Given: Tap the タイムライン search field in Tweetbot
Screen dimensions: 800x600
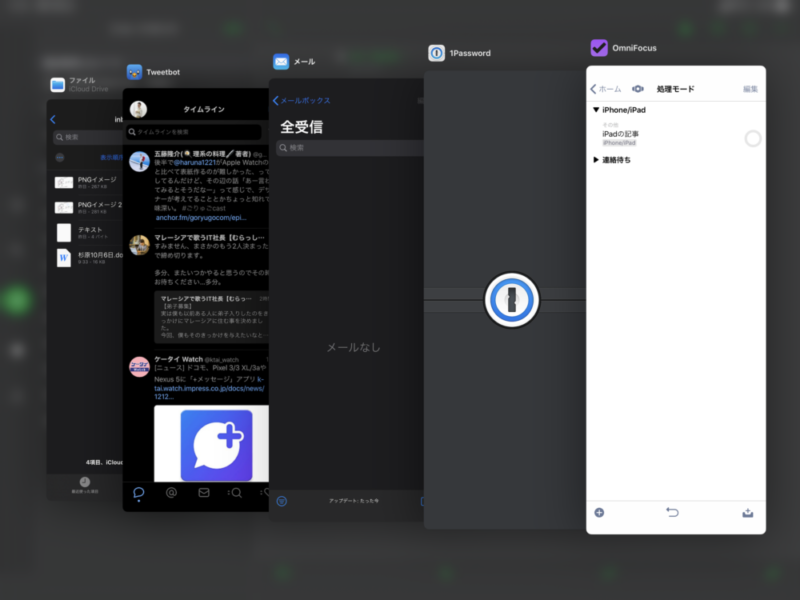Looking at the screenshot, I should (194, 132).
